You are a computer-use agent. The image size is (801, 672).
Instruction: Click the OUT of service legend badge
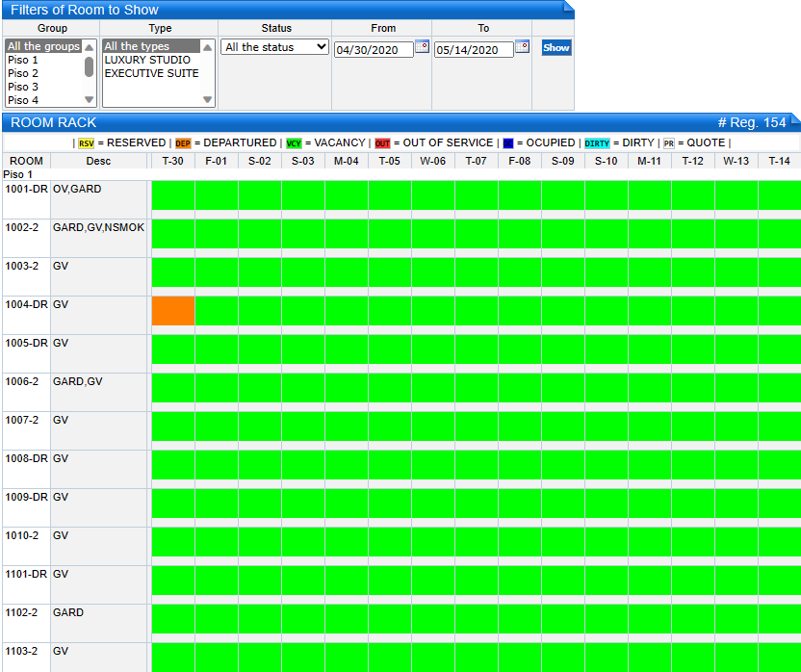pyautogui.click(x=382, y=143)
